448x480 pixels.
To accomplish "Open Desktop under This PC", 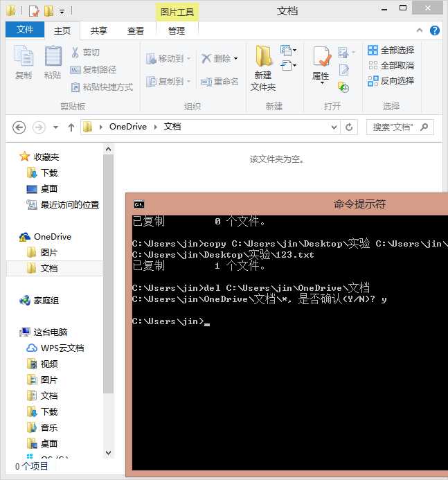I will (42, 443).
